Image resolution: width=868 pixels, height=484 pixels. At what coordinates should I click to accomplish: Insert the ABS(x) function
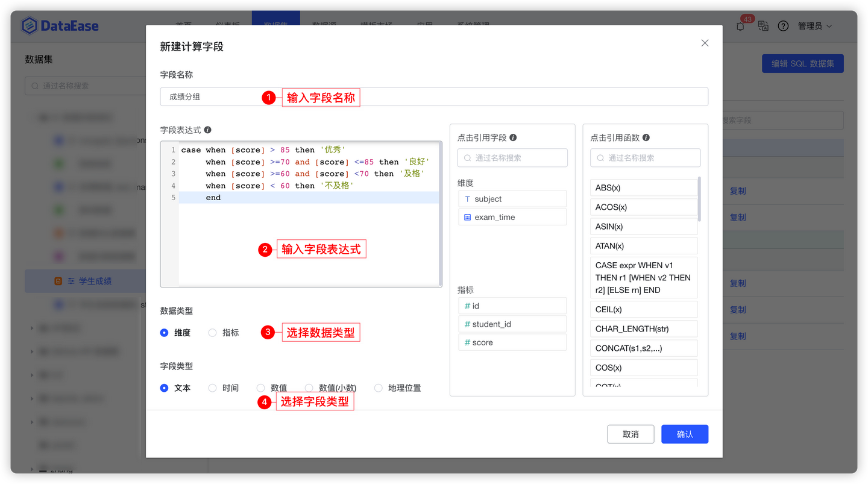click(x=644, y=188)
